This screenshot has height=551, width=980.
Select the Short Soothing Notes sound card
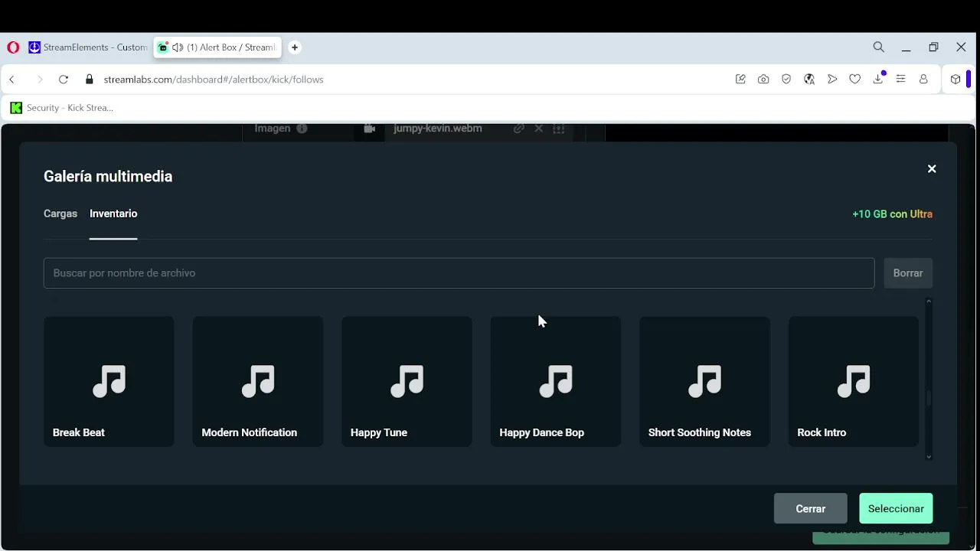pos(704,381)
